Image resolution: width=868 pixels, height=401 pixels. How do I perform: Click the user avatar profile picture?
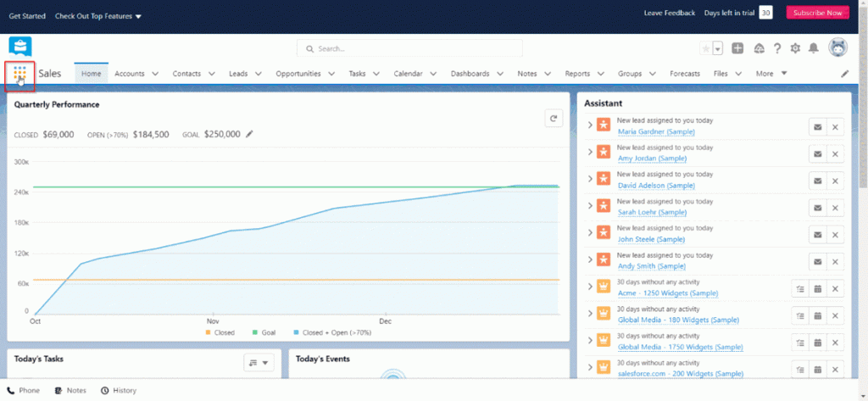tap(837, 48)
